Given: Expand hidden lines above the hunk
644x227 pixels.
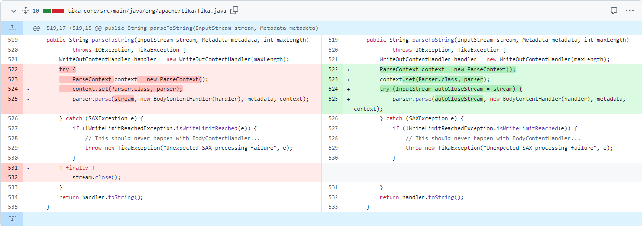Looking at the screenshot, I should [x=12, y=28].
